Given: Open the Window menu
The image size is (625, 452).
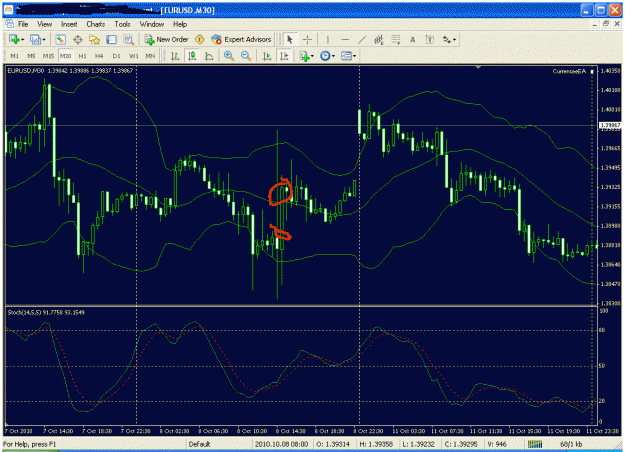Looking at the screenshot, I should pyautogui.click(x=152, y=24).
